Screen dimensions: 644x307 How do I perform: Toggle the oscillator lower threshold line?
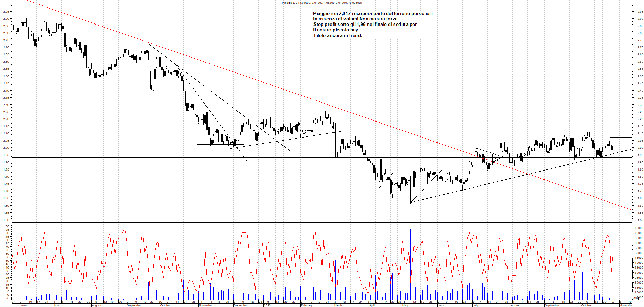[307, 288]
